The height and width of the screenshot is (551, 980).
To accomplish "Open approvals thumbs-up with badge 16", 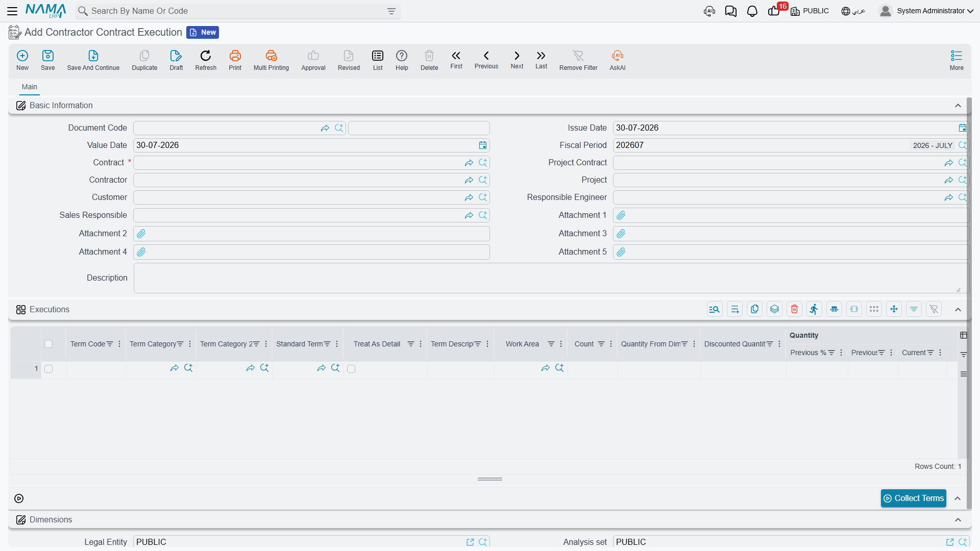I will [774, 11].
